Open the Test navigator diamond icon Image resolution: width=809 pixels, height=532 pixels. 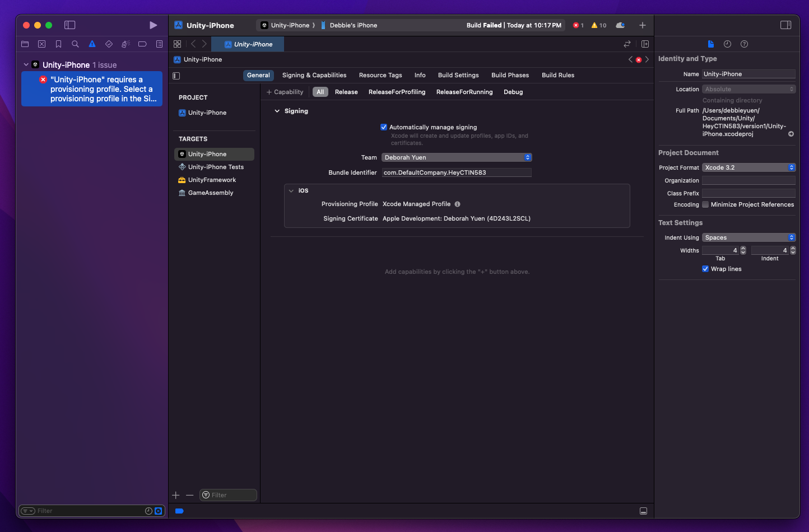tap(109, 44)
